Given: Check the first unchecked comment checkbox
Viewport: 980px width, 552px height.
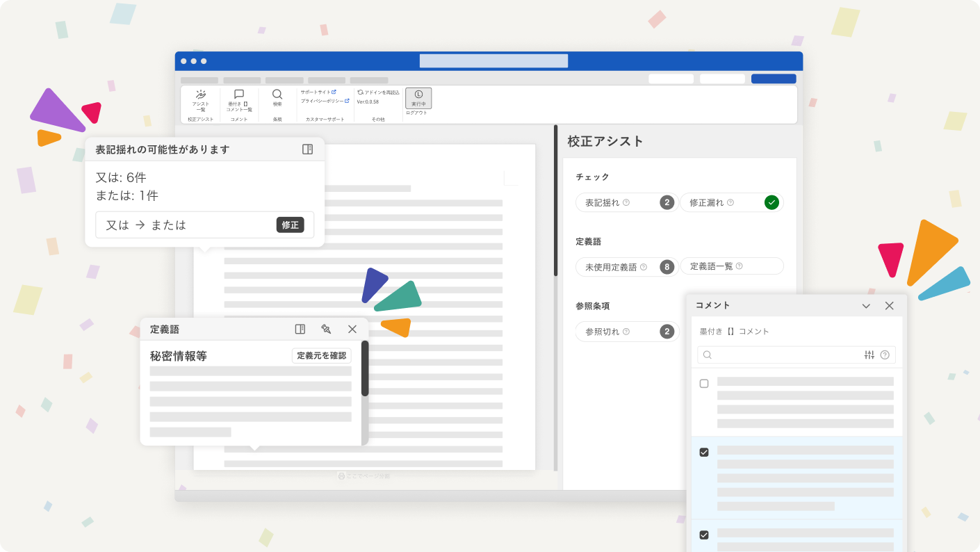Looking at the screenshot, I should coord(704,384).
